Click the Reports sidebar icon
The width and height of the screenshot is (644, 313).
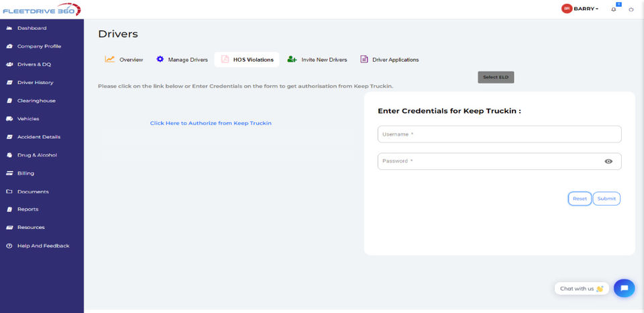click(x=9, y=210)
